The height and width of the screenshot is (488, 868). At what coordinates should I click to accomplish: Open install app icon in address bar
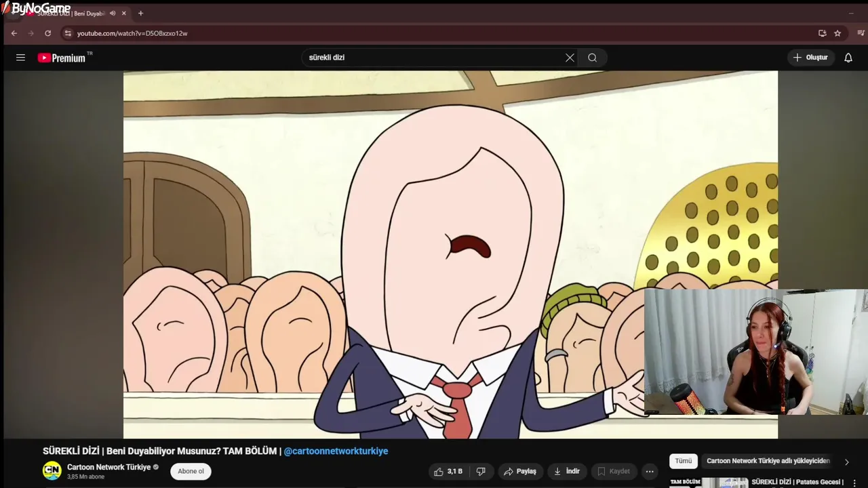(x=822, y=33)
